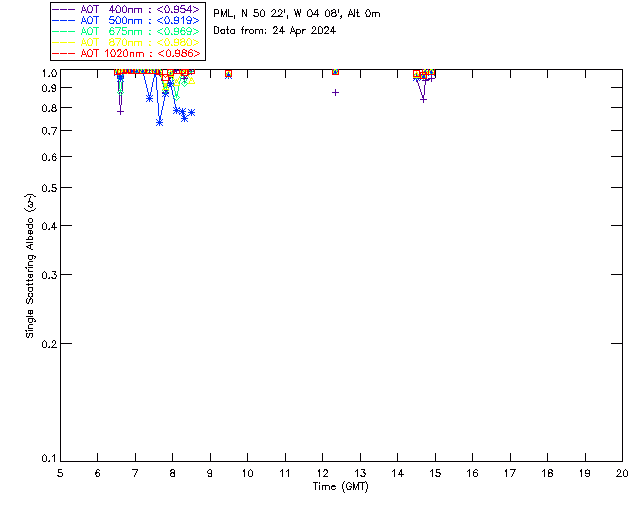Click the y-axis label 0.3
640x512 pixels.
click(49, 275)
